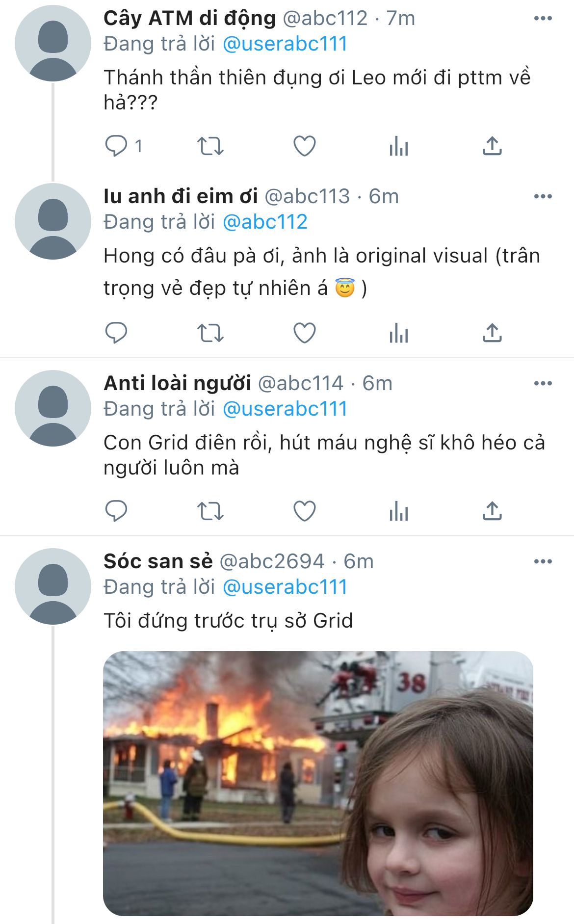Screen dimensions: 574x924
Task: Open @userabc111 mention in Sóc san sẻ's reply
Action: coord(285,587)
